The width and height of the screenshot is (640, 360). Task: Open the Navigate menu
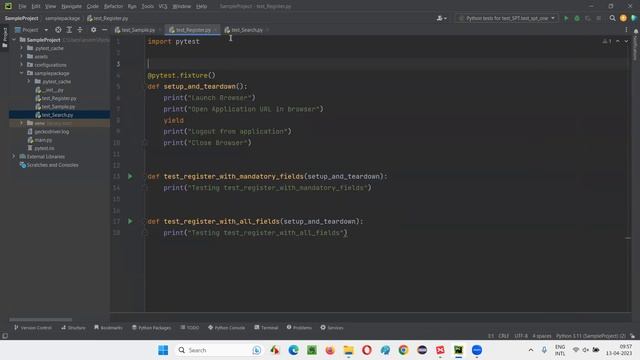71,6
